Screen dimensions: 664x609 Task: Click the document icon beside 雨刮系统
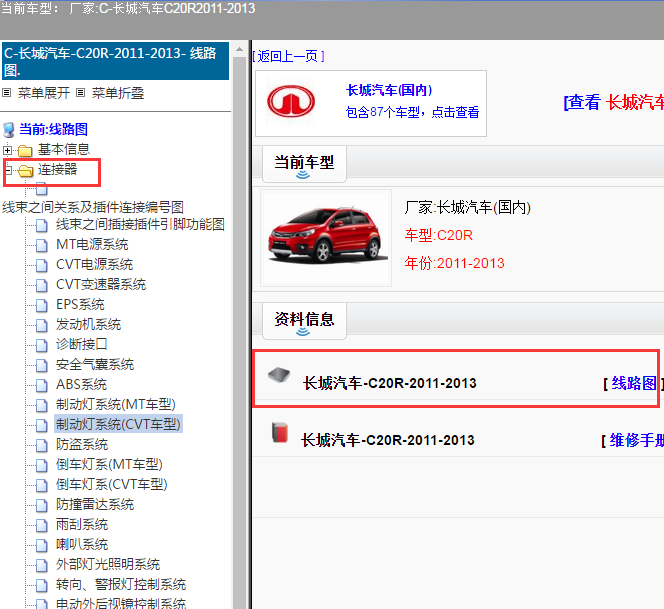42,525
